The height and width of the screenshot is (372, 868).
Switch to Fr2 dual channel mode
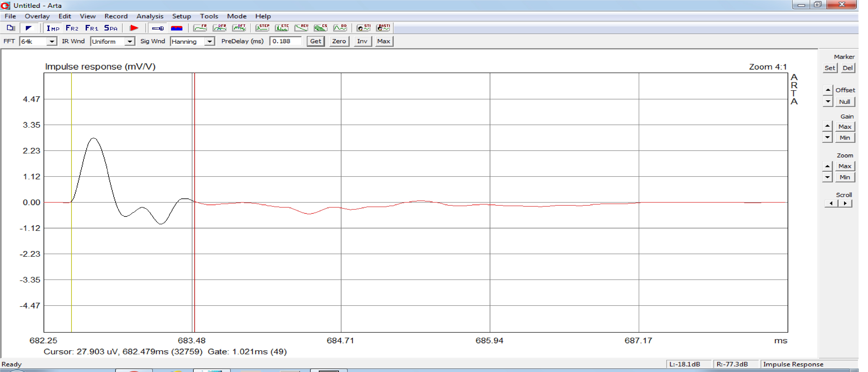pyautogui.click(x=72, y=28)
